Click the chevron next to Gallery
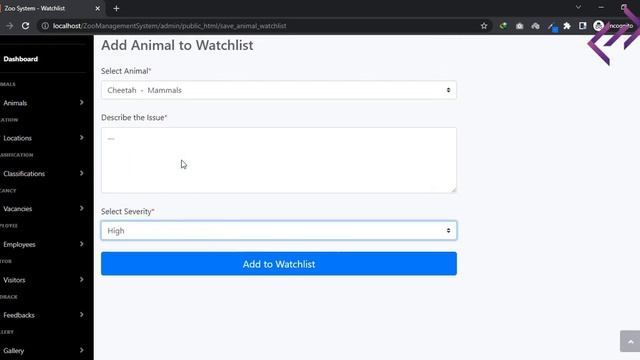Image resolution: width=640 pixels, height=360 pixels. pyautogui.click(x=82, y=350)
